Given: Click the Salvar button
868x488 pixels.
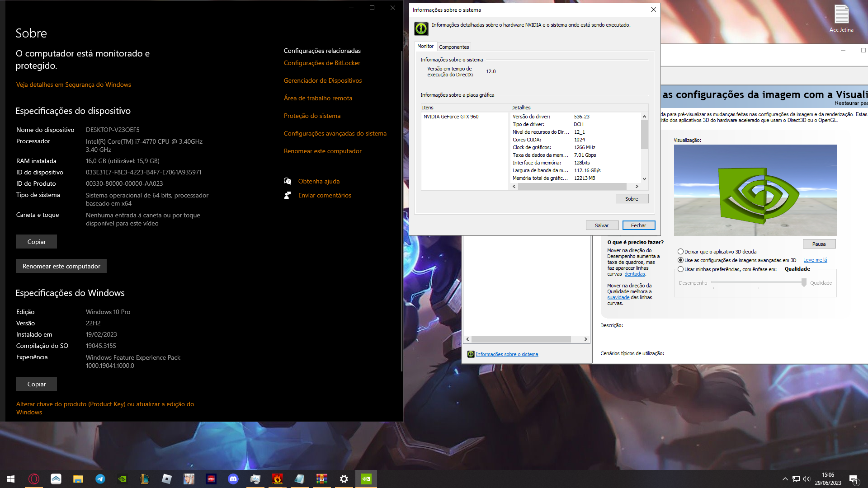Looking at the screenshot, I should click(602, 225).
